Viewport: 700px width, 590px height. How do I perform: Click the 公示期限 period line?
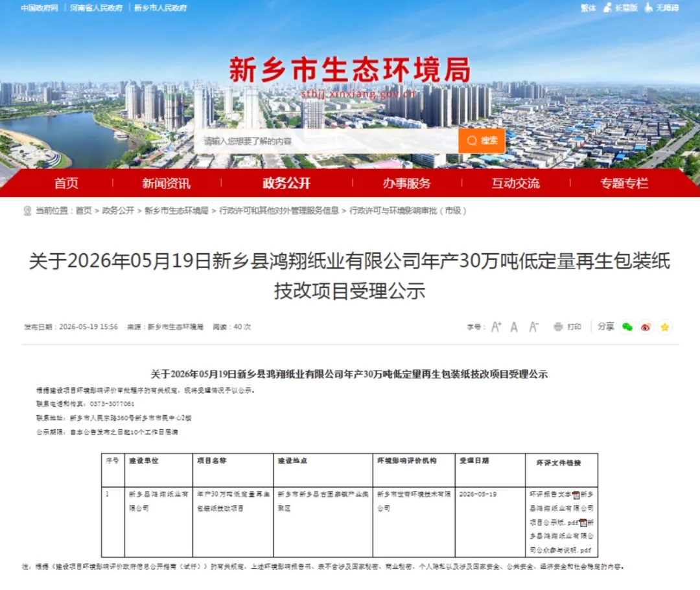pyautogui.click(x=107, y=432)
